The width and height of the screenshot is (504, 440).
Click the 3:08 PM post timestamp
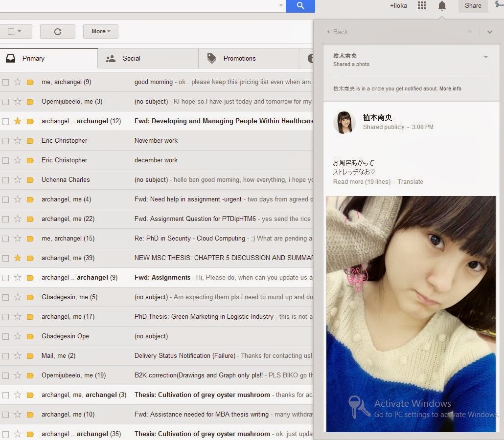(422, 127)
